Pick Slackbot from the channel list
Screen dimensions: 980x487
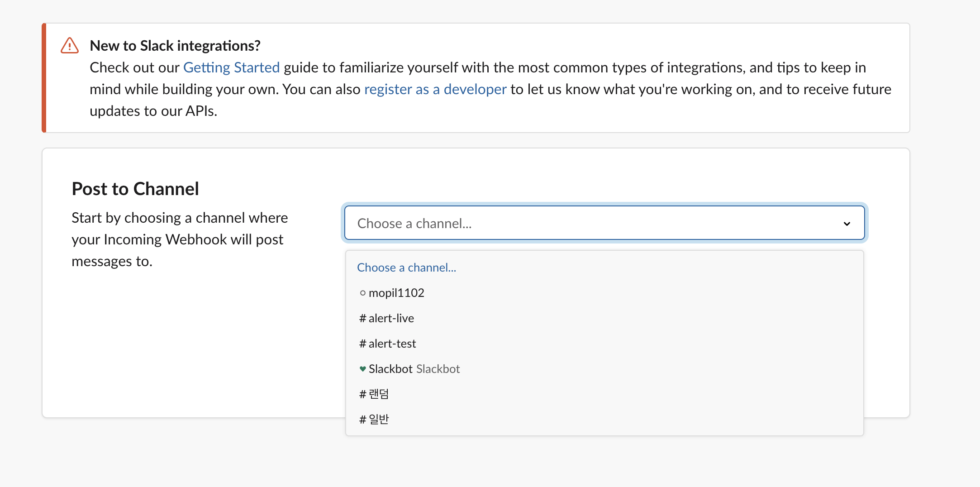(x=604, y=369)
